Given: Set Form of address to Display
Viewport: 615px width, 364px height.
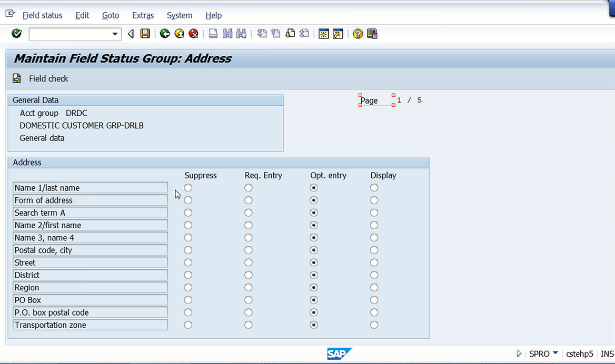Looking at the screenshot, I should pyautogui.click(x=374, y=200).
